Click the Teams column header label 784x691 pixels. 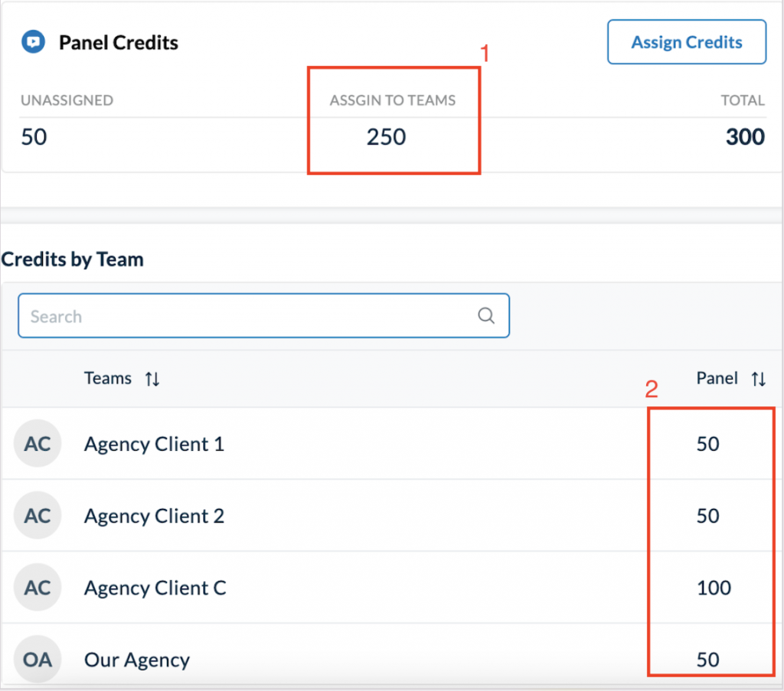click(x=108, y=378)
